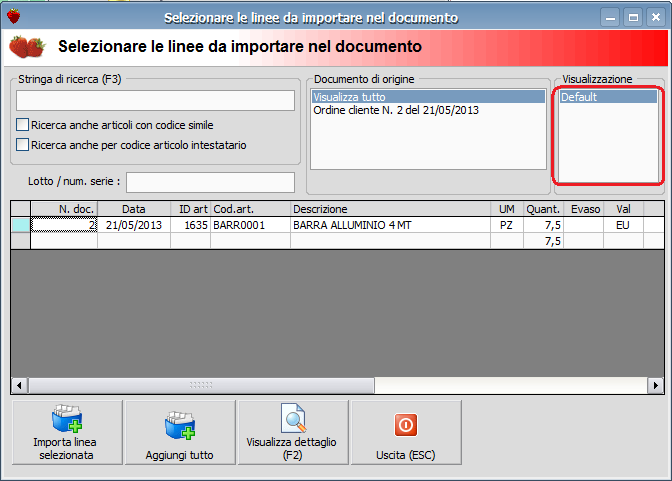This screenshot has height=481, width=672.
Task: Click the Val column header
Action: coord(623,209)
